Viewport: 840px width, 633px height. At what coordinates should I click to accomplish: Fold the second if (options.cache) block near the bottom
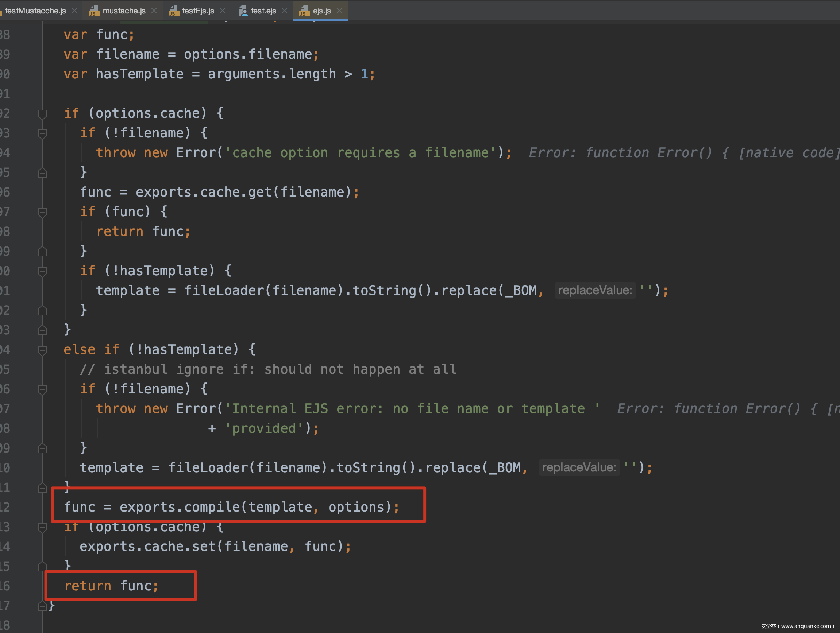point(42,527)
